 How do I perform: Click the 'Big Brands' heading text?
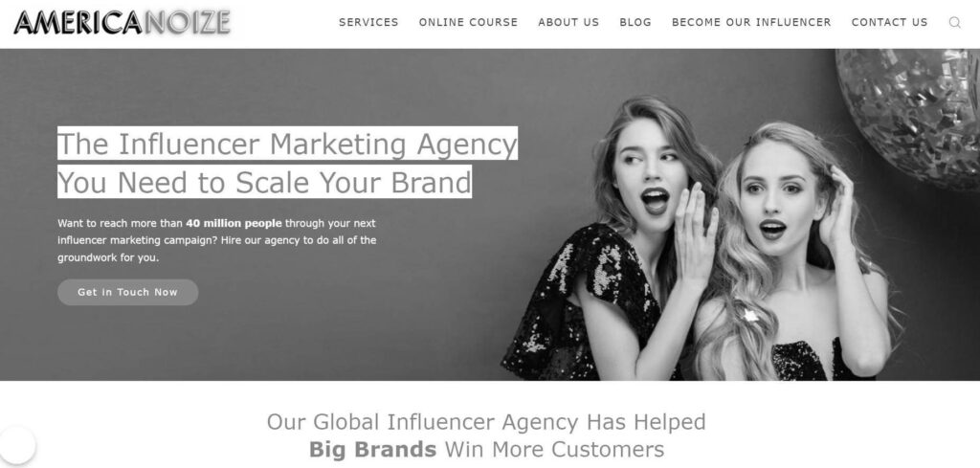click(x=372, y=449)
